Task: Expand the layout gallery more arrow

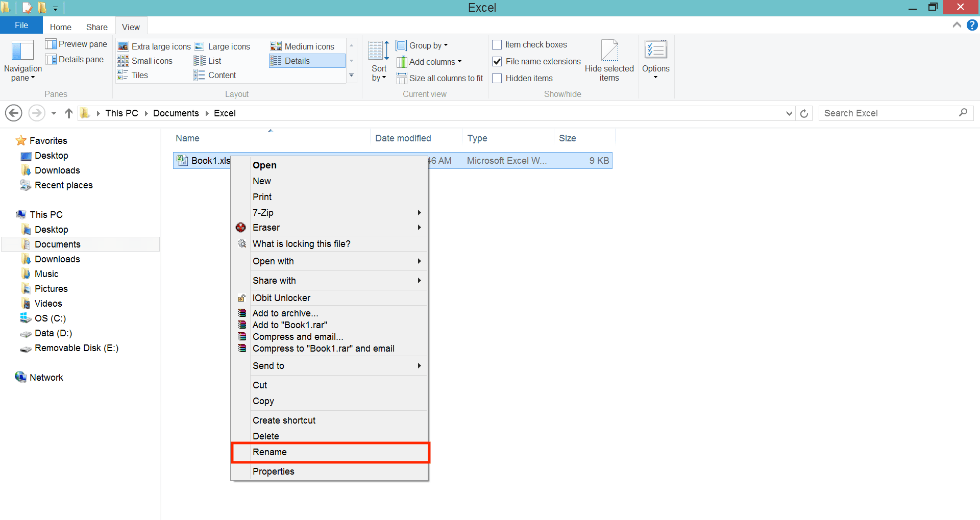Action: point(351,76)
